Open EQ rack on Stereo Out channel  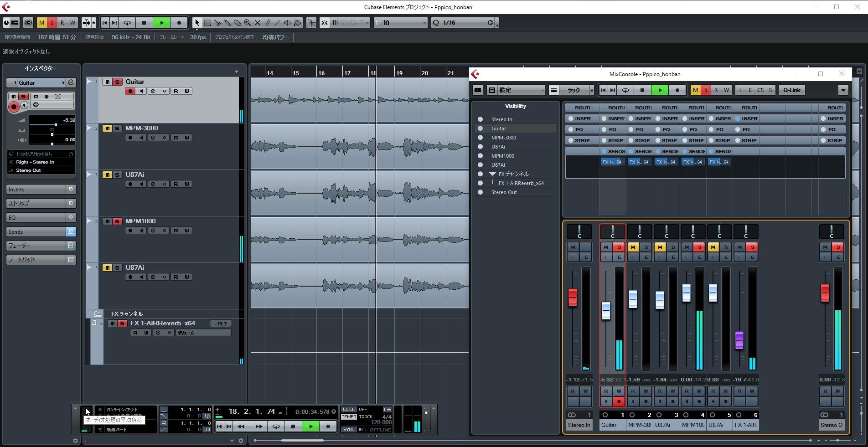coord(832,129)
